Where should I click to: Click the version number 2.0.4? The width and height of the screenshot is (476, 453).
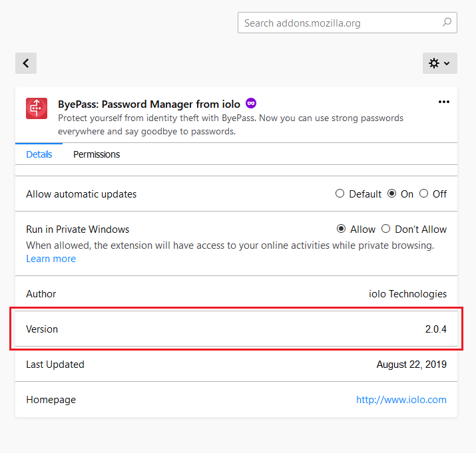(435, 329)
